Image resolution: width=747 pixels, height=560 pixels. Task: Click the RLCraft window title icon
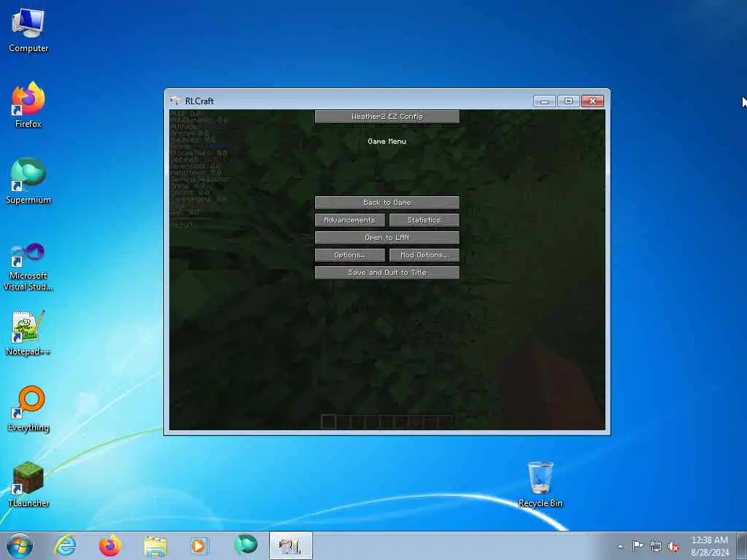(175, 101)
